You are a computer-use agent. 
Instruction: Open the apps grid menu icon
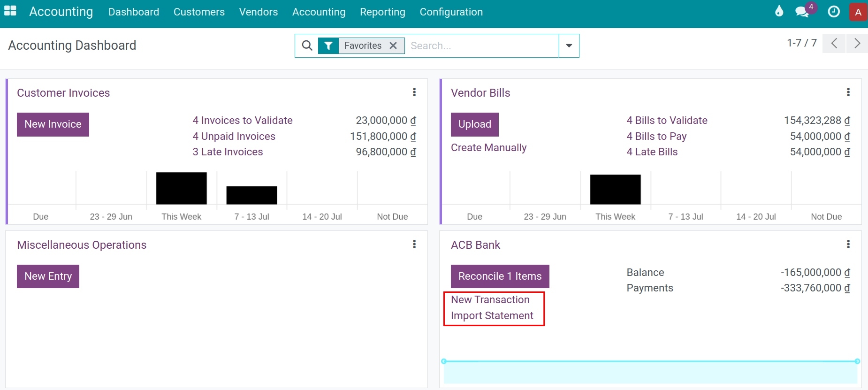[10, 11]
